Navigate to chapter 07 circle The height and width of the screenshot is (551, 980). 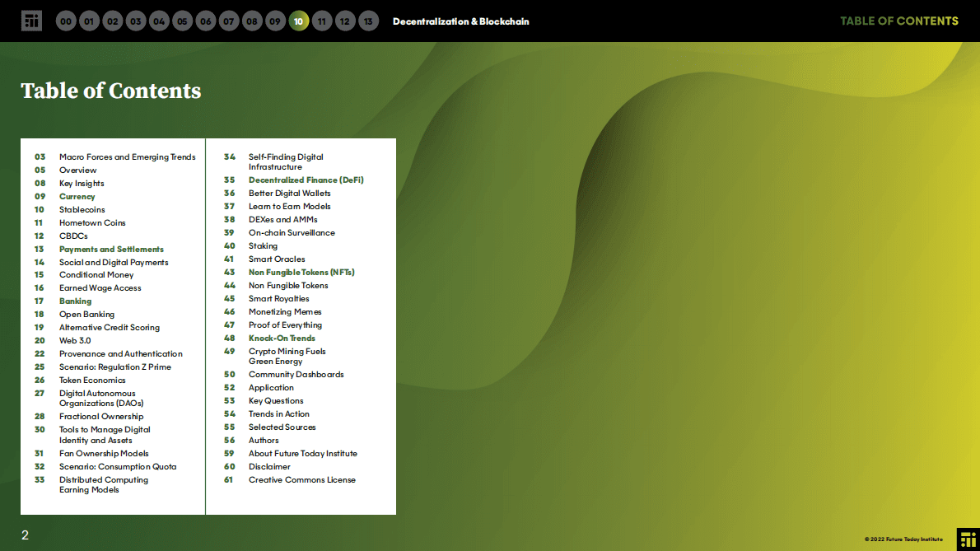tap(229, 21)
